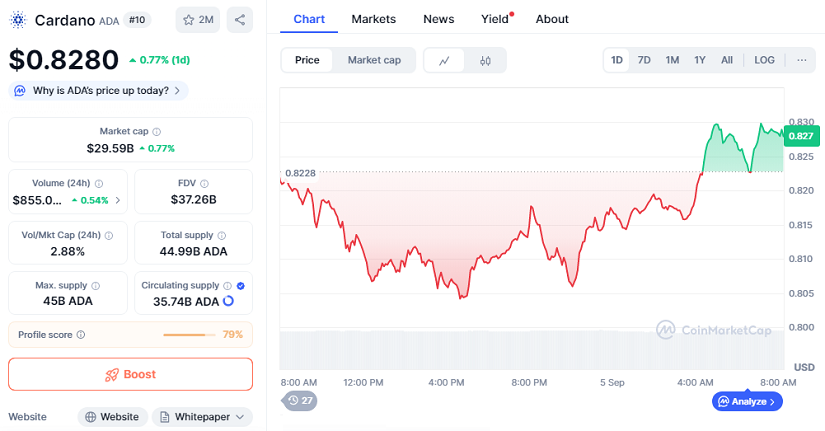Expand the Volume (24h) details chevron

click(x=117, y=200)
